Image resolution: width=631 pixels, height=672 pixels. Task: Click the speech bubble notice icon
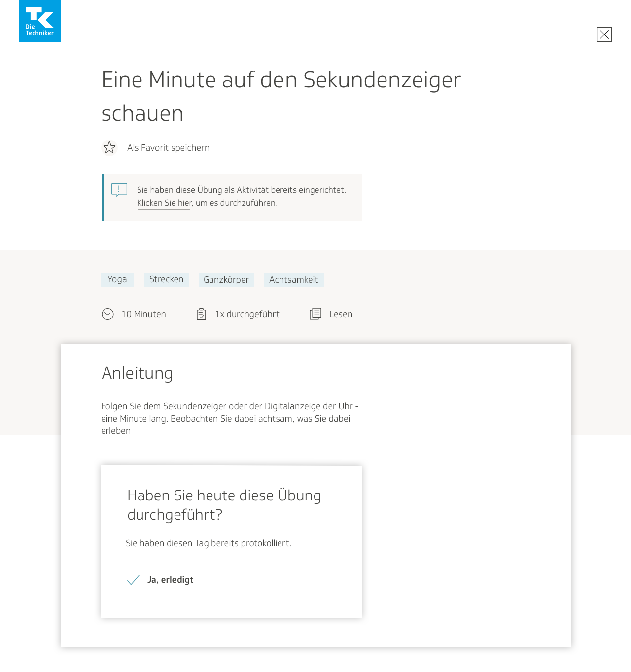click(119, 190)
